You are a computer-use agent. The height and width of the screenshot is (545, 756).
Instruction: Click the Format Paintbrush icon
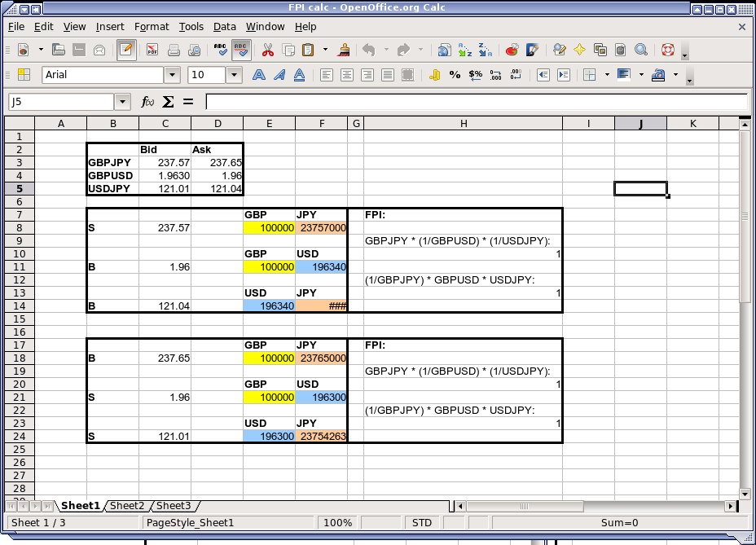coord(345,50)
